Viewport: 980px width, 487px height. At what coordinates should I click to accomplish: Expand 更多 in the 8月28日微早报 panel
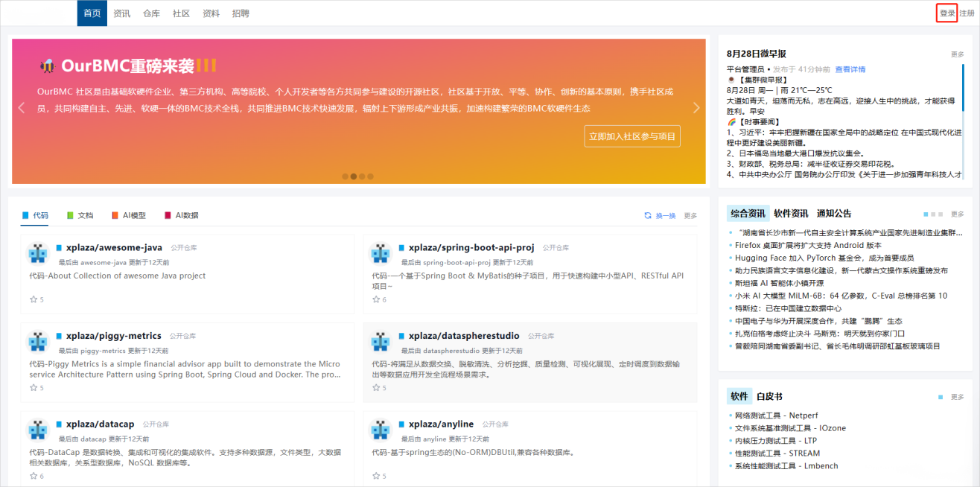(957, 54)
